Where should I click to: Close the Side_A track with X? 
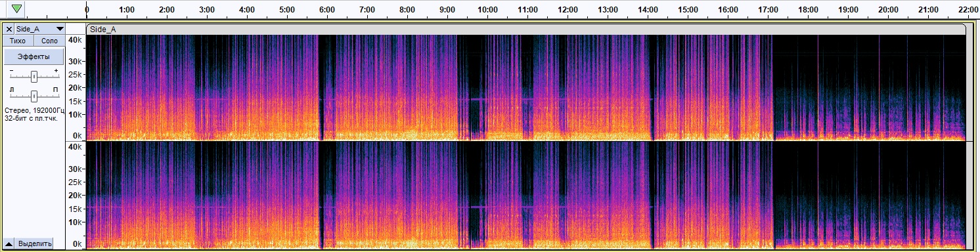coord(9,29)
